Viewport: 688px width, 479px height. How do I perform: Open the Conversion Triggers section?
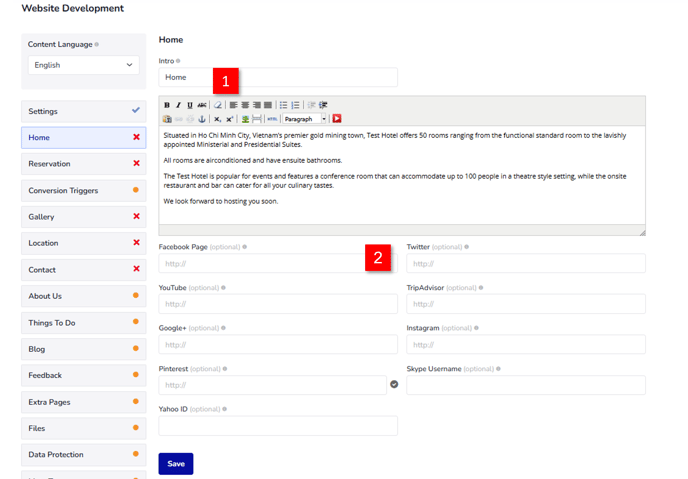point(83,190)
